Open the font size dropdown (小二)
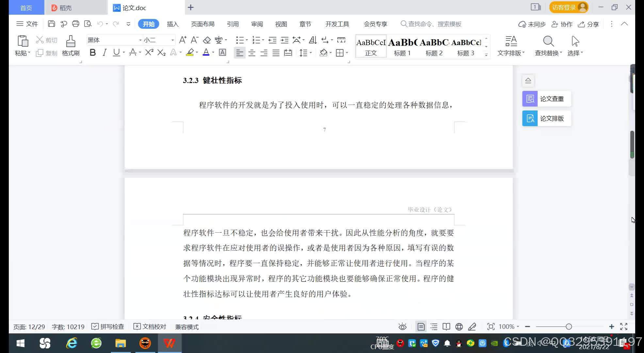Screen dimensions: 644x353 coord(172,40)
